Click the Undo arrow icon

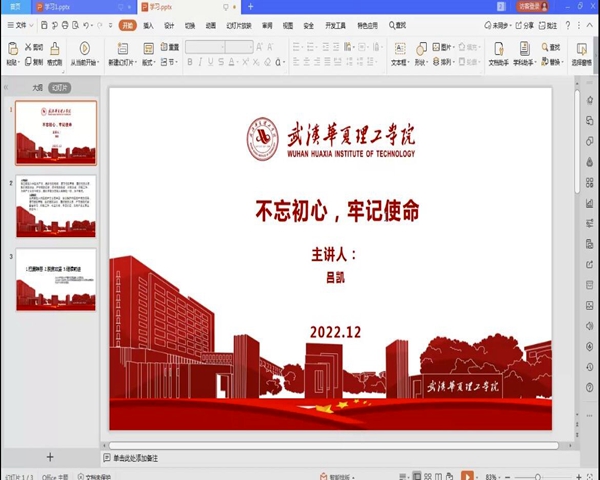86,25
